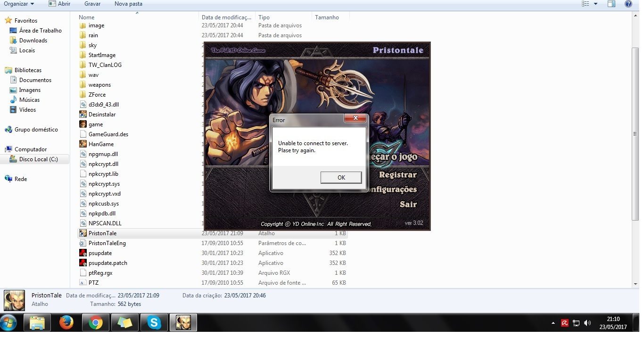Select the Desinstalar application icon
Viewport: 644px width, 362px height.
83,115
